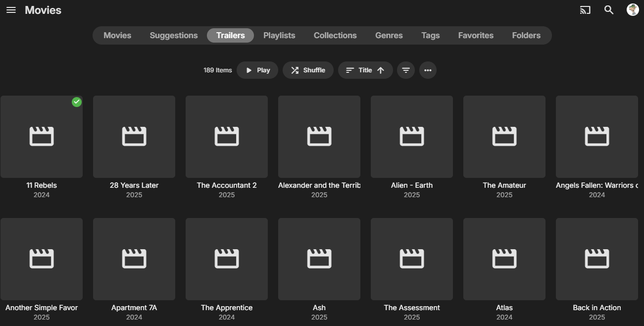Shuffle all trailers
This screenshot has width=644, height=326.
pyautogui.click(x=308, y=70)
